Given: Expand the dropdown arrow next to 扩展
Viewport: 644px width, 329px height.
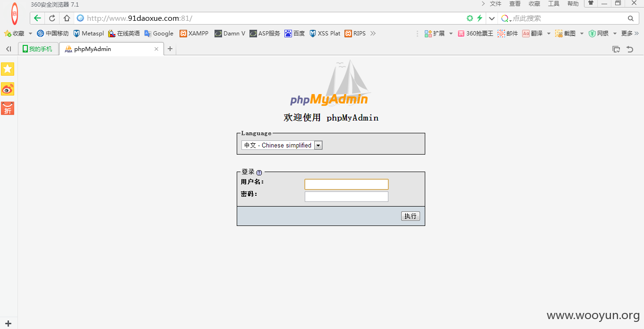Looking at the screenshot, I should 451,34.
